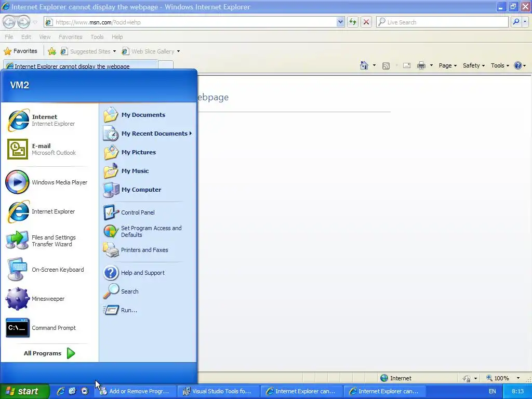Click the Favorites button with star
This screenshot has width=532, height=399.
pos(20,51)
